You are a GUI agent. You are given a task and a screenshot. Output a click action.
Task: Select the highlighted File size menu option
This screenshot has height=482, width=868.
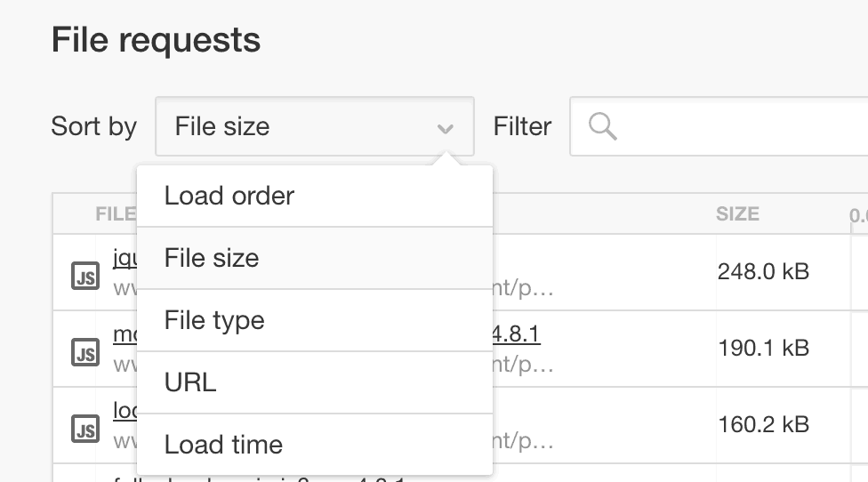pos(315,258)
